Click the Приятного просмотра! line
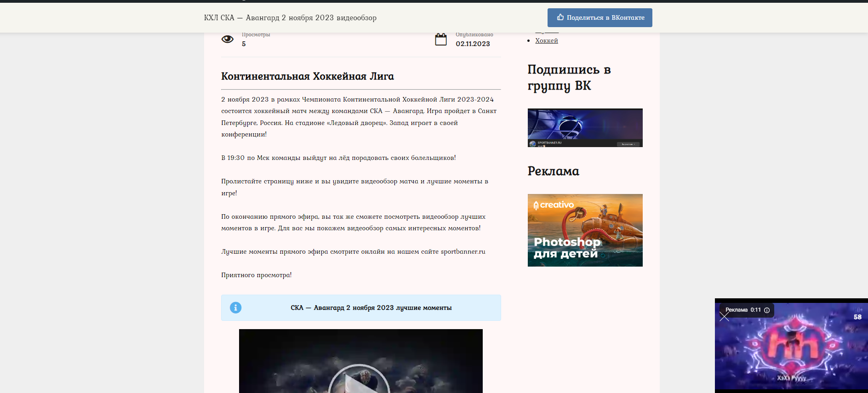This screenshot has width=868, height=393. pos(257,275)
